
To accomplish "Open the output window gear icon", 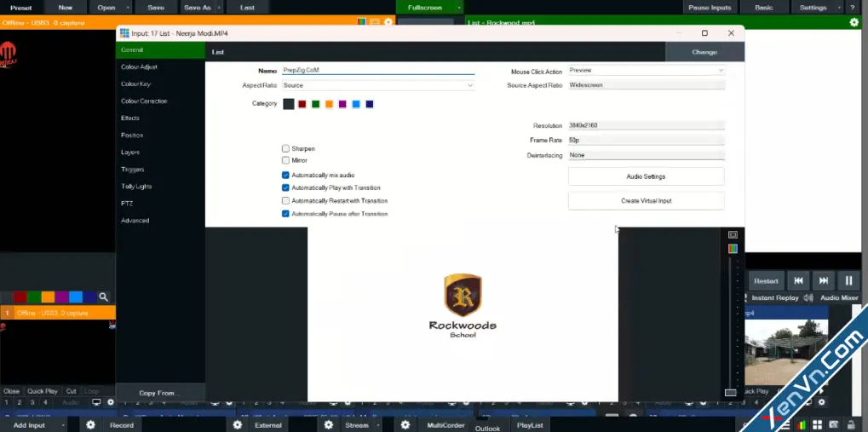I will (x=854, y=22).
